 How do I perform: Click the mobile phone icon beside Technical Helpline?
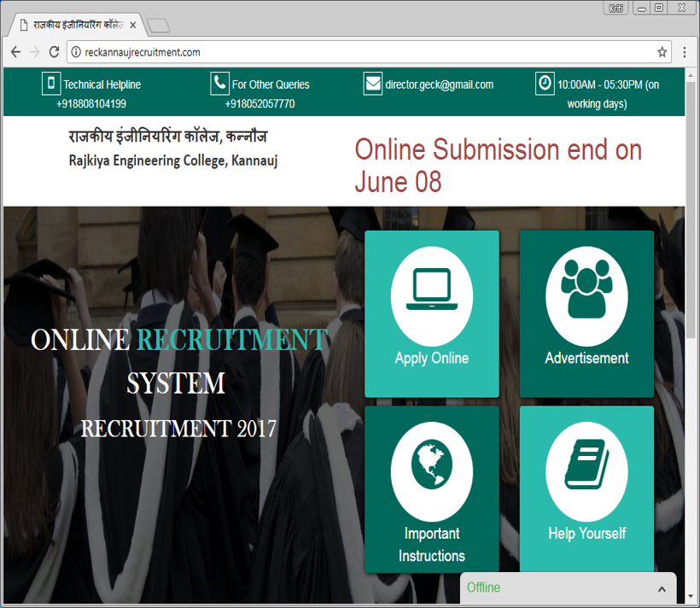[51, 84]
